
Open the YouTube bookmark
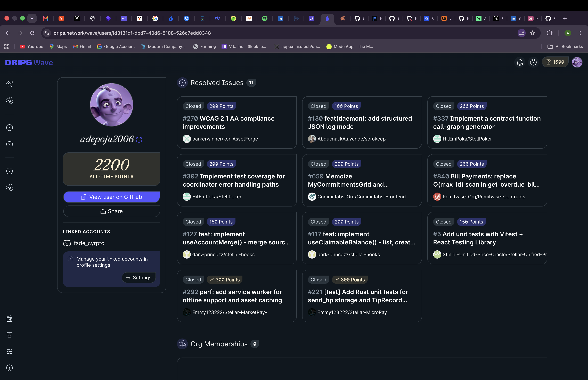[32, 46]
